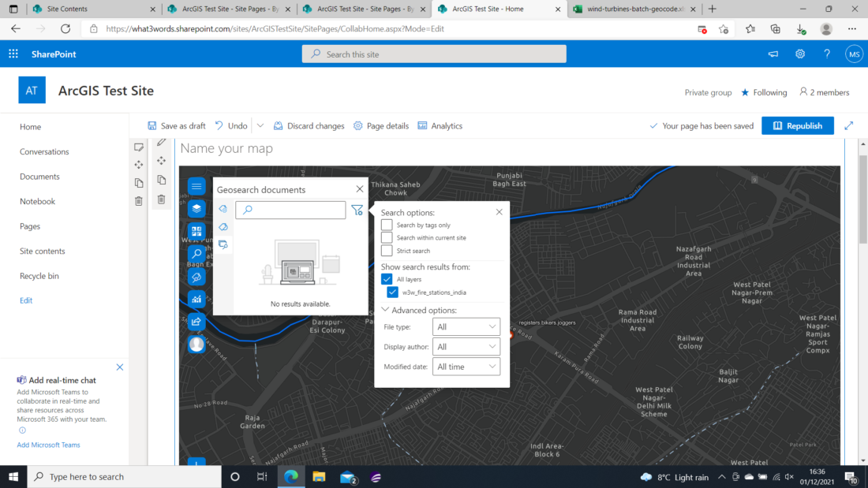Open Documents in site navigation
868x488 pixels.
click(39, 177)
